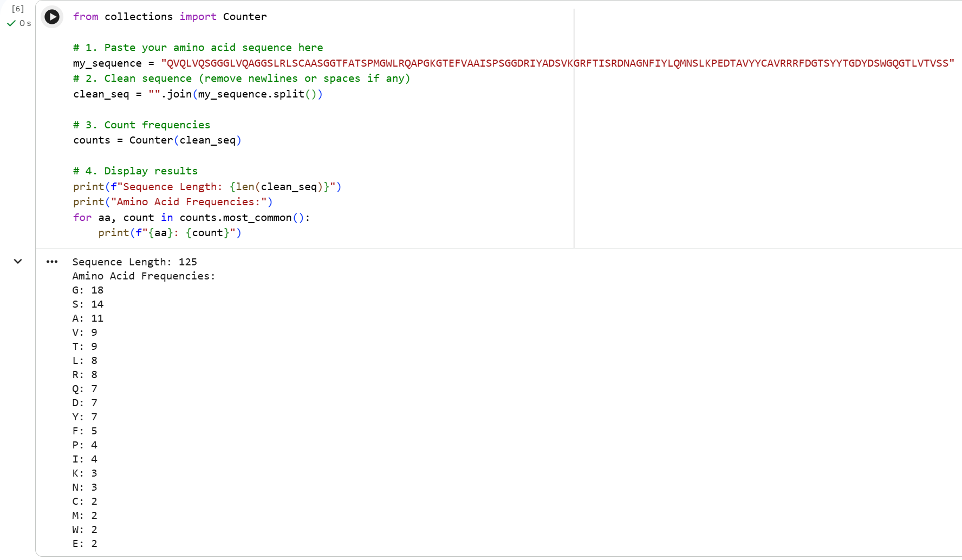Click the 'Sequence Length: 125' output text
The height and width of the screenshot is (560, 962).
coord(134,262)
